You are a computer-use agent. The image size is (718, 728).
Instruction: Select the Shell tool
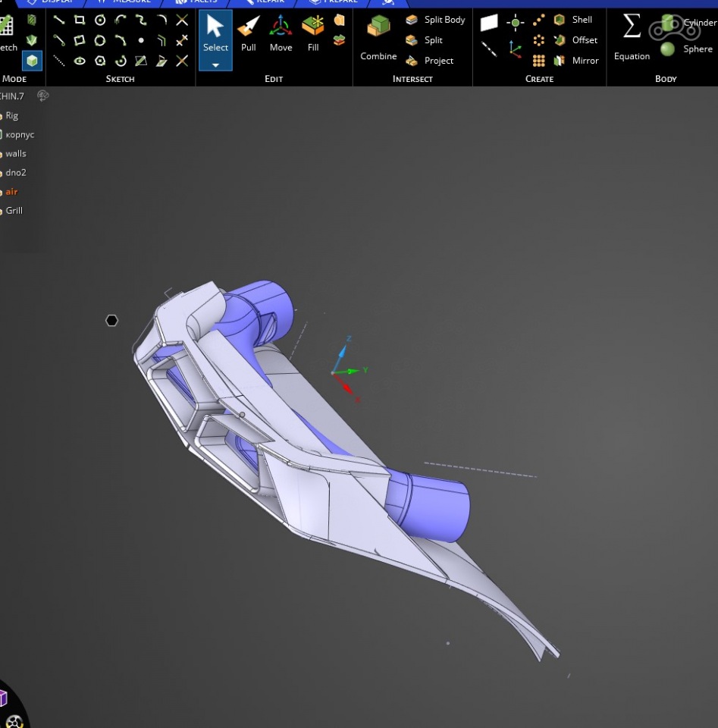(x=574, y=20)
